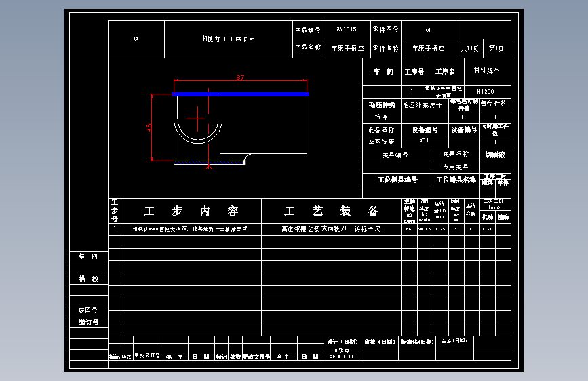Click the 工步内容 column header
Viewport: 588px width, 381px height.
[x=191, y=211]
